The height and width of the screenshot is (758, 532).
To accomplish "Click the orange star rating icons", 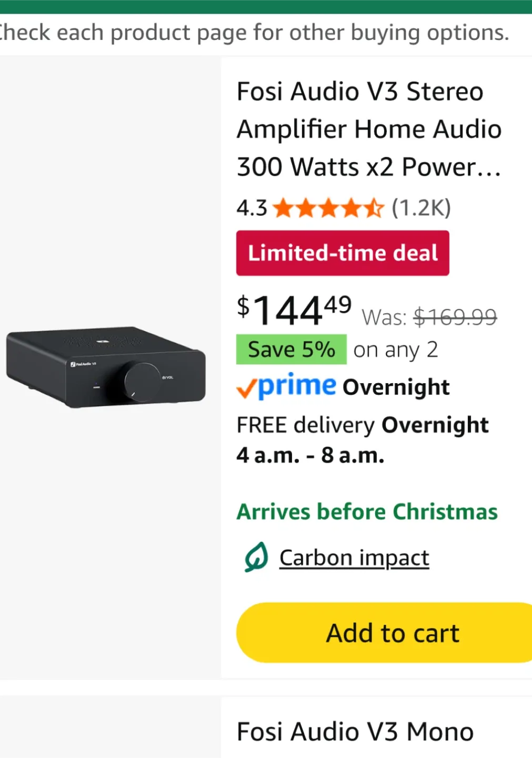I will click(x=328, y=208).
